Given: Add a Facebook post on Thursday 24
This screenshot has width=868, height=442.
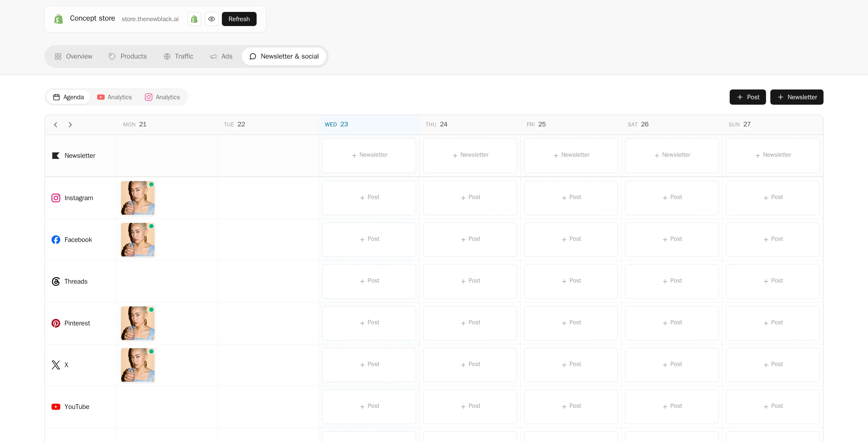Looking at the screenshot, I should 470,239.
